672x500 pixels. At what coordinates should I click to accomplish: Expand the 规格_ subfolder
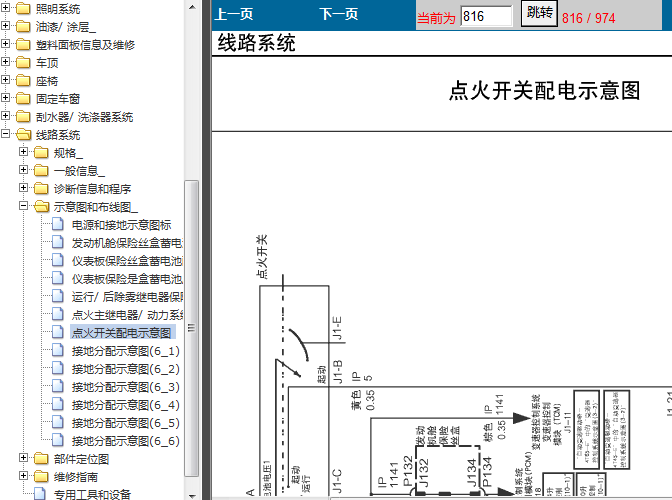coord(23,152)
